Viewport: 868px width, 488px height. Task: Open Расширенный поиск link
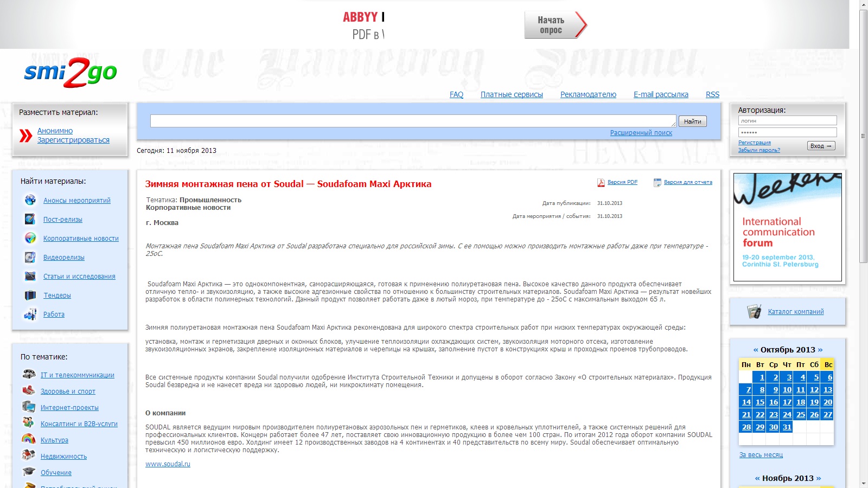point(641,133)
